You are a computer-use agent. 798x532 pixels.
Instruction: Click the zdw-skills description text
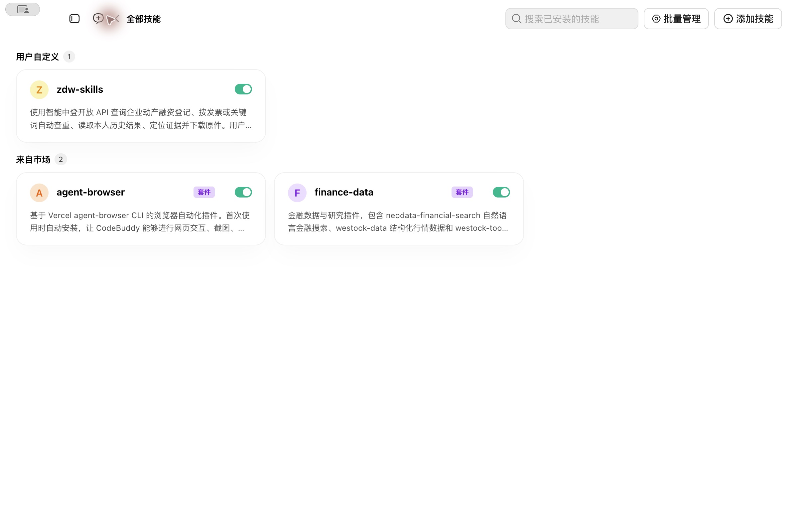141,119
